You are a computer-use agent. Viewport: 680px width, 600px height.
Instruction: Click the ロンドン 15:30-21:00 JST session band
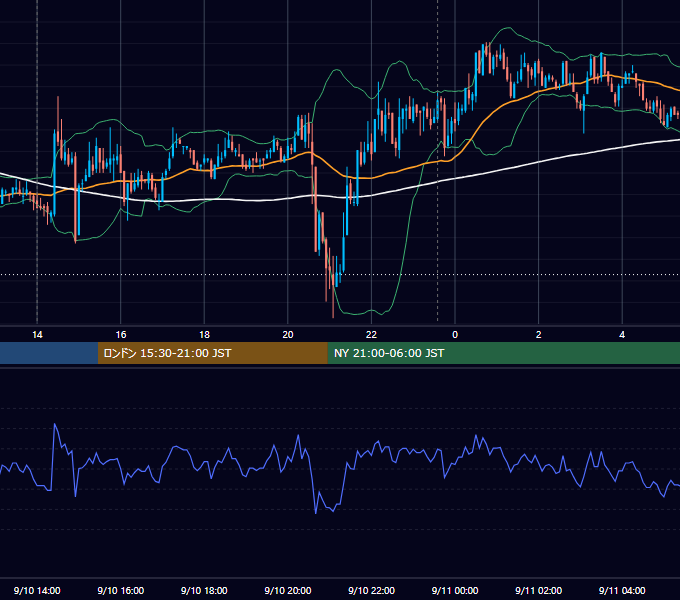point(212,353)
